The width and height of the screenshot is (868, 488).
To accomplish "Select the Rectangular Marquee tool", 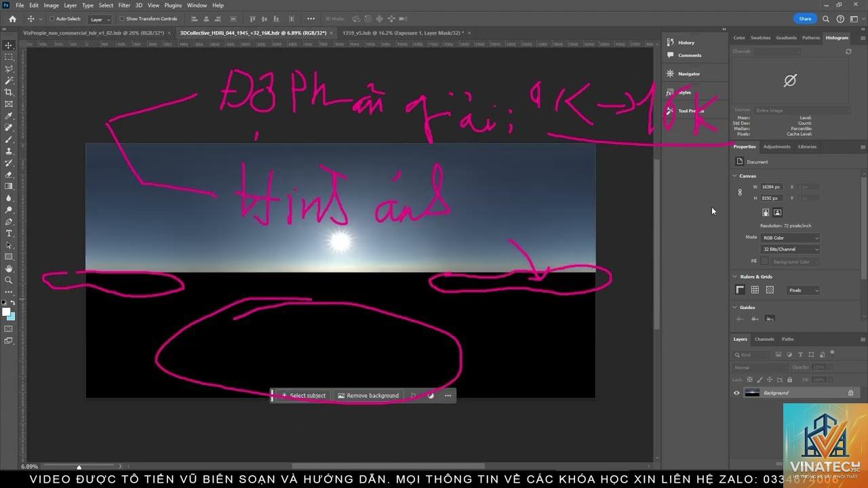I will pyautogui.click(x=9, y=57).
